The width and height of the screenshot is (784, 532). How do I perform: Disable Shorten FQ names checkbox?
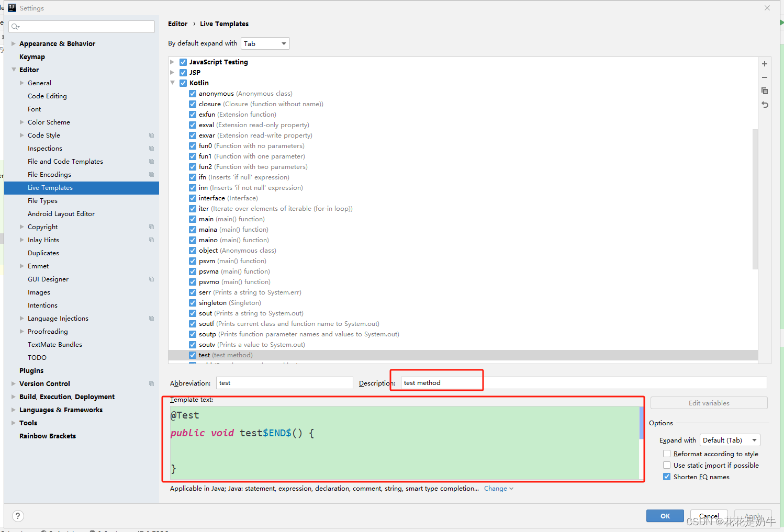coord(667,477)
